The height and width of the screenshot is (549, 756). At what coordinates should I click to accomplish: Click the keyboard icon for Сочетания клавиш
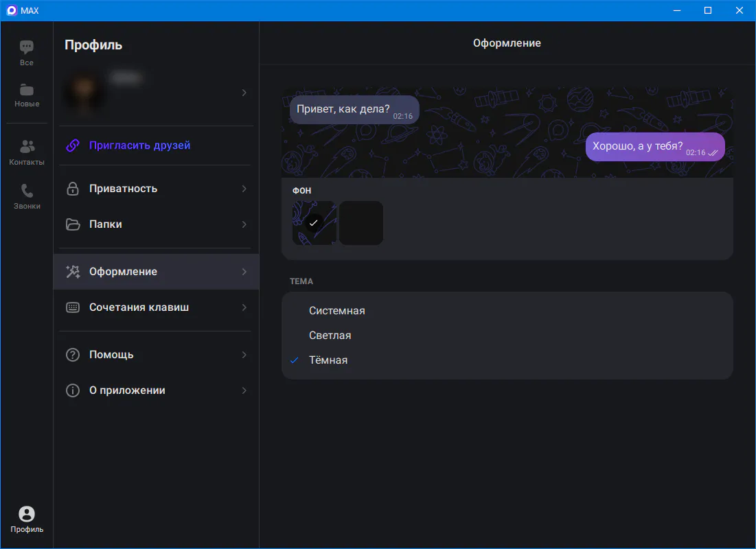[x=73, y=307]
